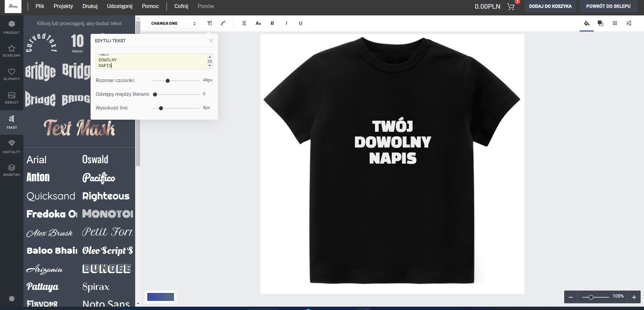Open the curved text tool
Screen dimensions: 644x310
point(223,23)
